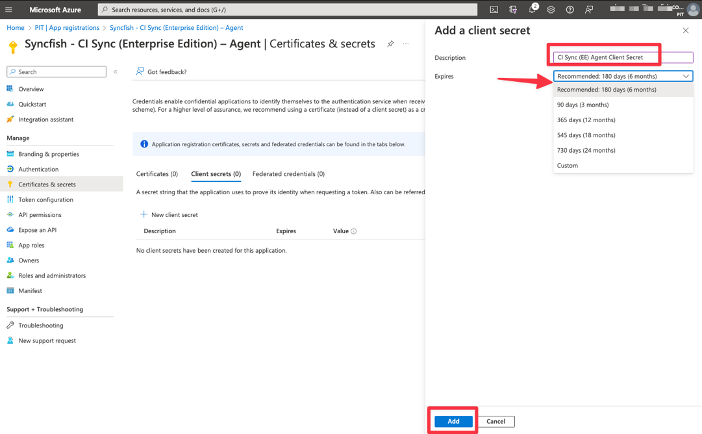Open the portal settings gear icon
This screenshot has width=702, height=434.
[x=551, y=9]
